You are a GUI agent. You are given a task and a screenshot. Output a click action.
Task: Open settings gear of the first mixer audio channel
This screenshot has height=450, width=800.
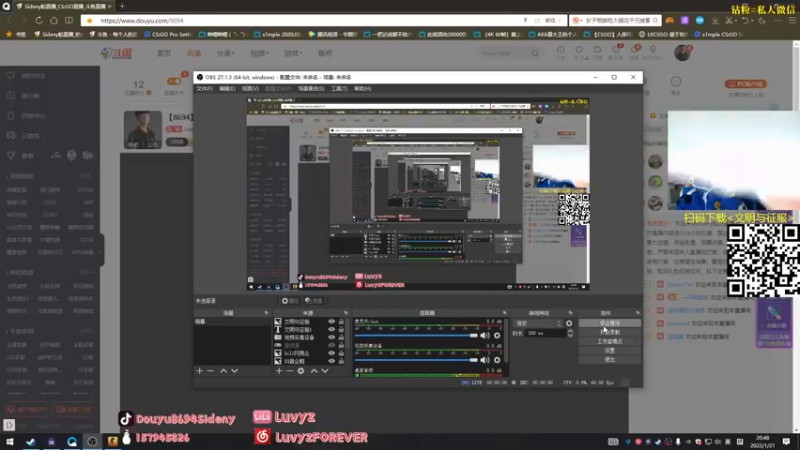(497, 336)
